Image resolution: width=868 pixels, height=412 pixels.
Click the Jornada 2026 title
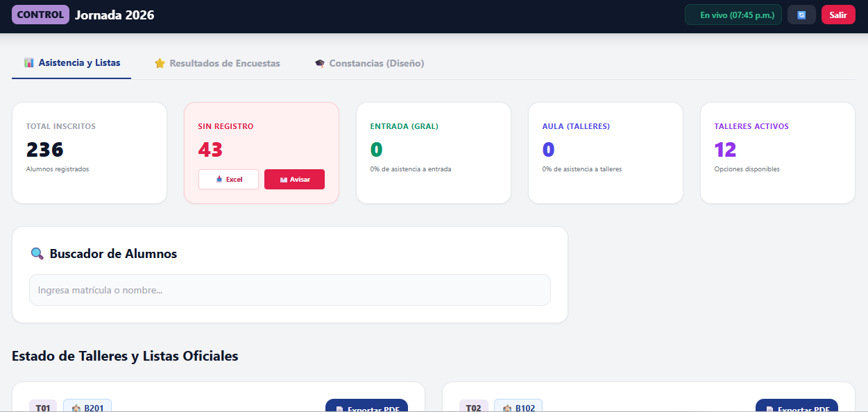pyautogui.click(x=114, y=15)
